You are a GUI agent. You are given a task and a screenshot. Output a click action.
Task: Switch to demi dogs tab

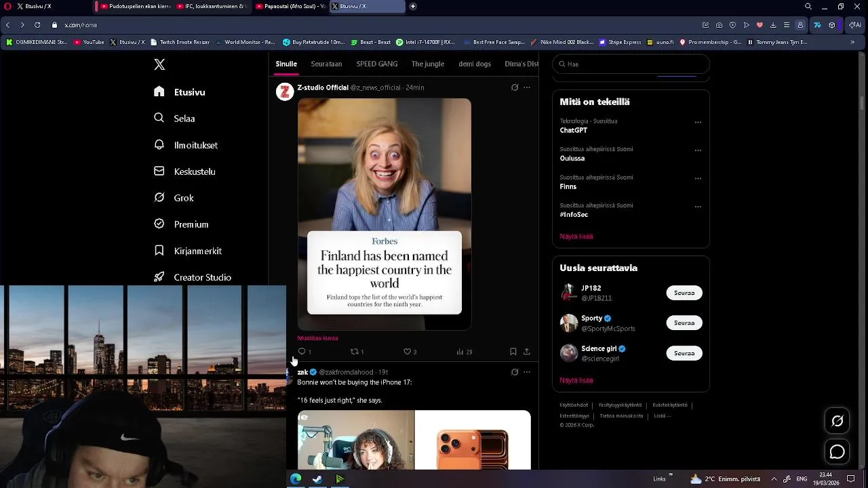(x=475, y=64)
